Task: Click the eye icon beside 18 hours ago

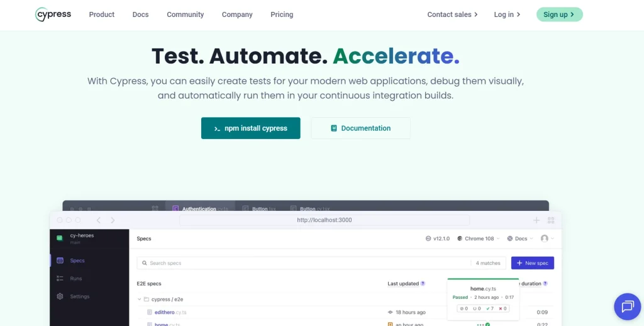Action: click(x=390, y=312)
